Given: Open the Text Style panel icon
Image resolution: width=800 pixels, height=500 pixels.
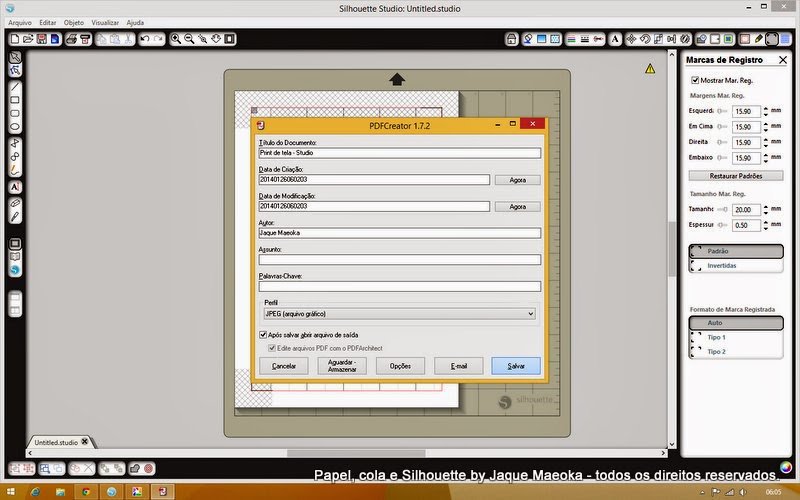Looking at the screenshot, I should point(615,39).
